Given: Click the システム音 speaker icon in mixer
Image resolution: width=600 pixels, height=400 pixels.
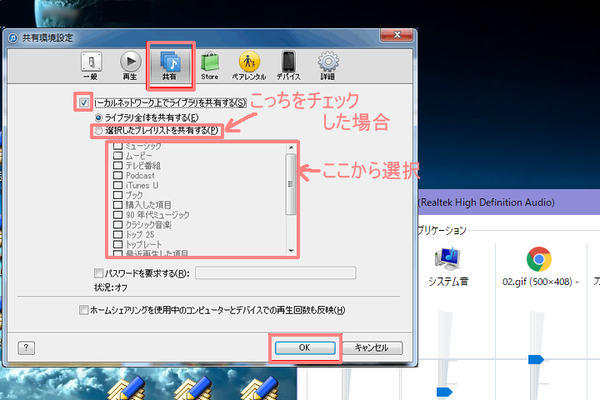Looking at the screenshot, I should pyautogui.click(x=448, y=259).
